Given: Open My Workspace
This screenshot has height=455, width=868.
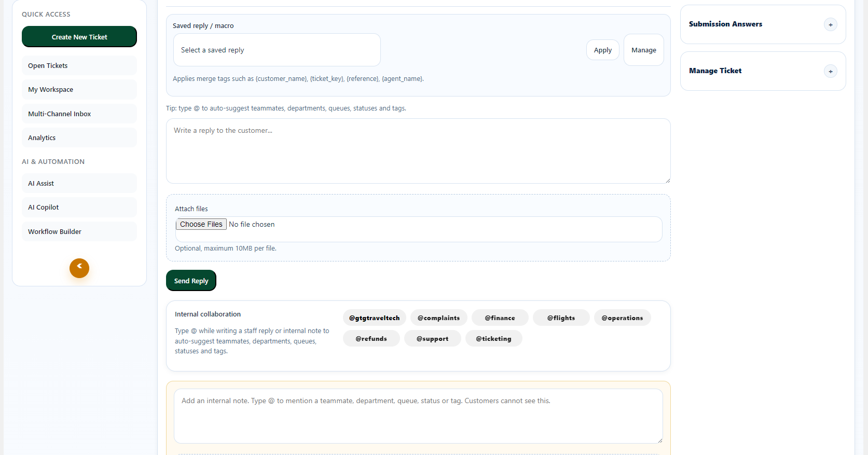Looking at the screenshot, I should click(x=79, y=89).
